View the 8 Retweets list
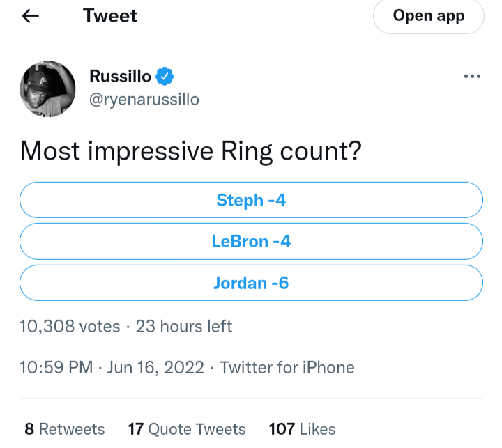The height and width of the screenshot is (448, 502). point(64,429)
